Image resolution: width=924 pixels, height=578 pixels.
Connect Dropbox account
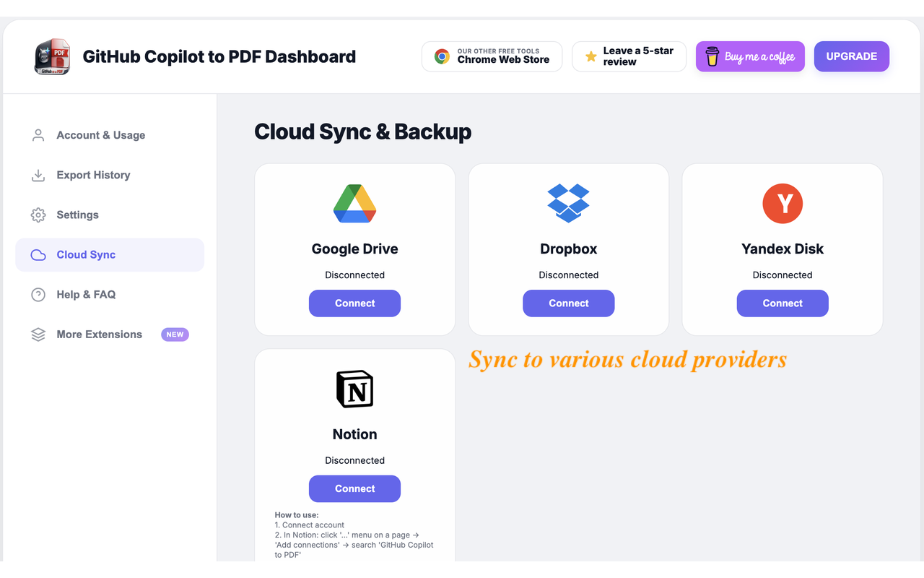coord(569,303)
